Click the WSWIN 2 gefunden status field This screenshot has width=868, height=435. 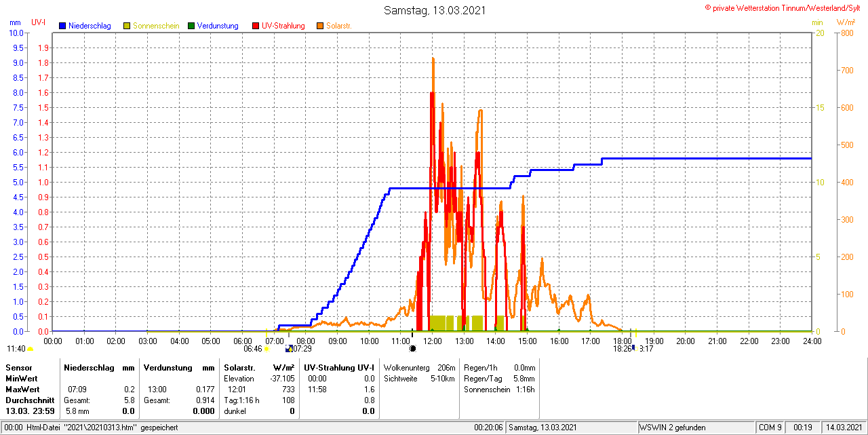673,428
